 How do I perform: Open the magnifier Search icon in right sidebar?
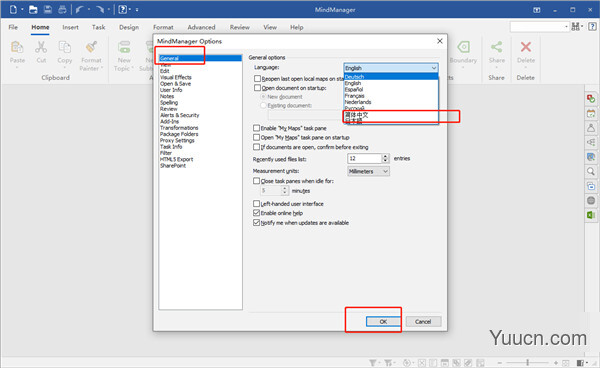[x=591, y=171]
